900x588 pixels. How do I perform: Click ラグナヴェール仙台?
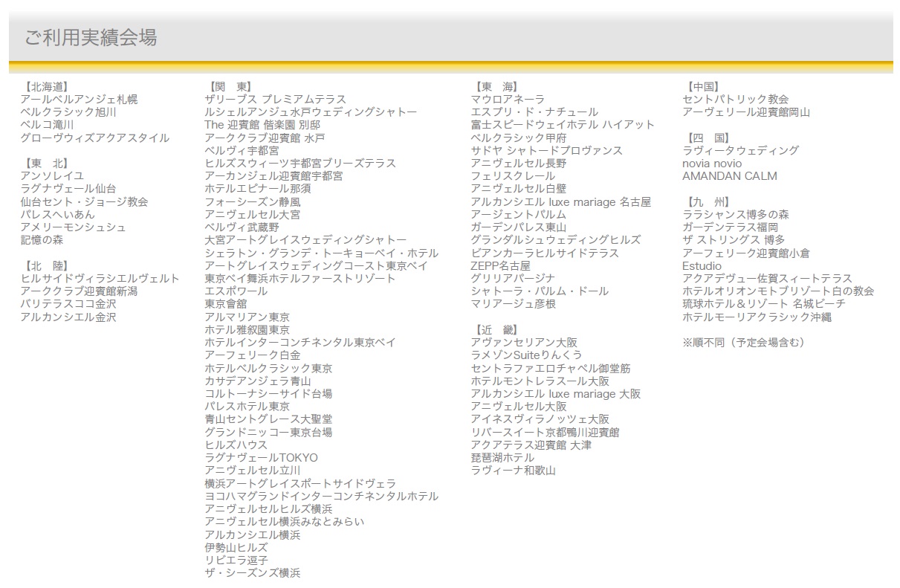point(68,188)
